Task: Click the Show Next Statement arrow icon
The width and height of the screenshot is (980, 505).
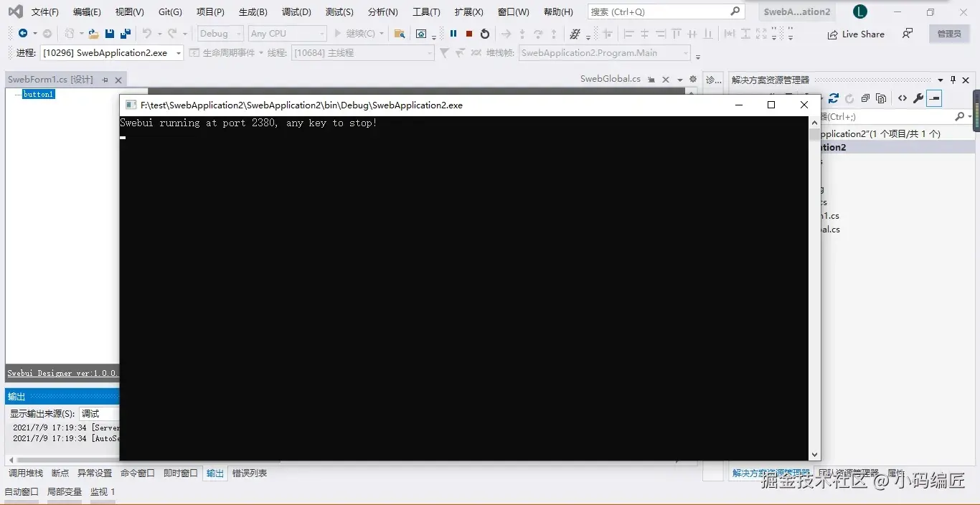Action: pos(507,34)
